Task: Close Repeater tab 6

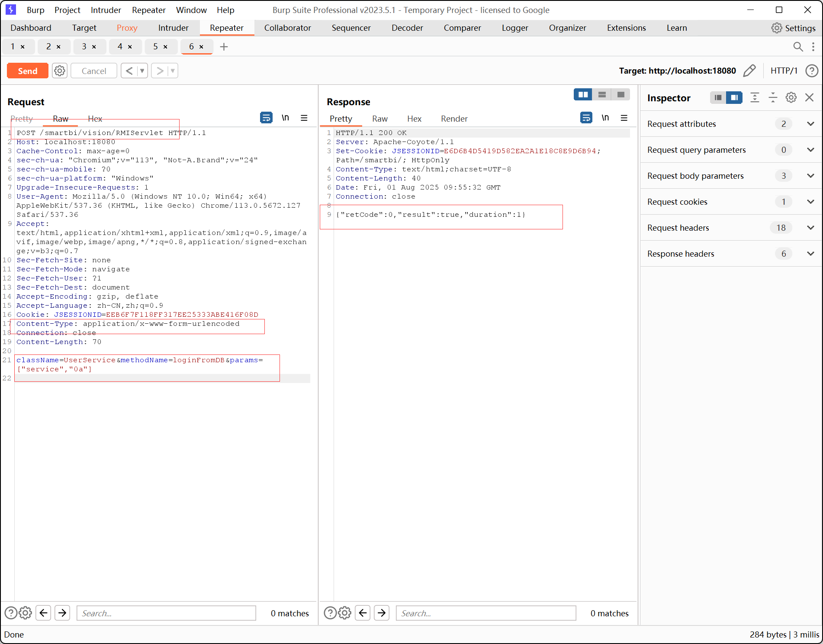Action: tap(201, 47)
